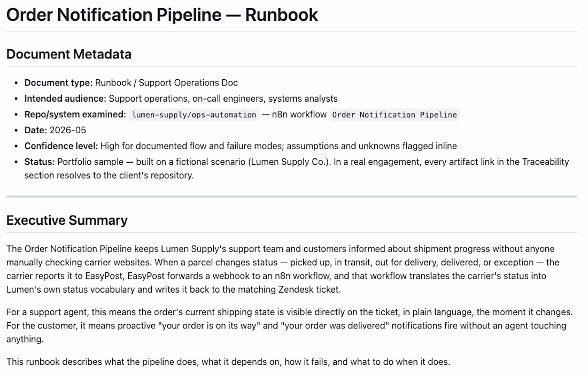Screen dimensions: 588x374
Task: Click the 'Document Metadata' heading
Action: (69, 54)
